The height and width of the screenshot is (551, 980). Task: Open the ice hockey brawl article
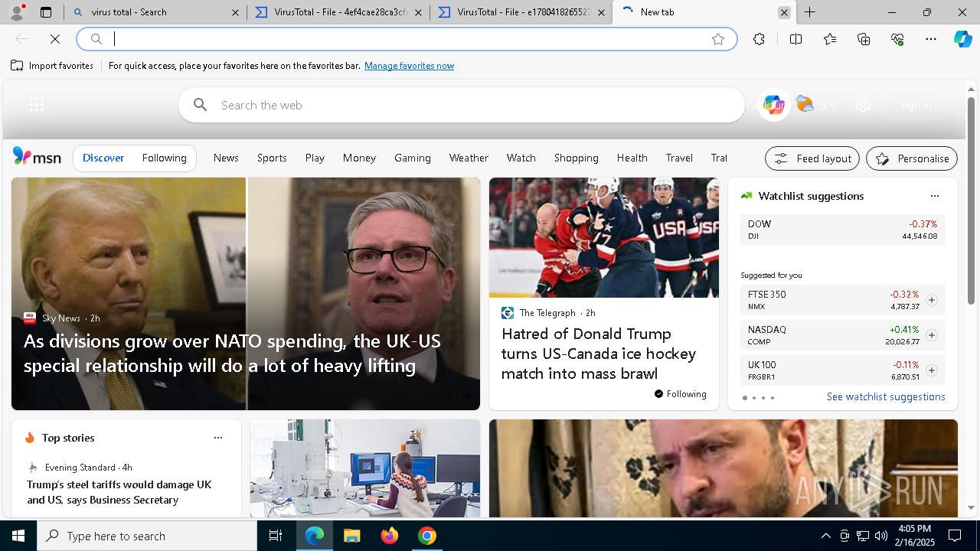tap(599, 354)
